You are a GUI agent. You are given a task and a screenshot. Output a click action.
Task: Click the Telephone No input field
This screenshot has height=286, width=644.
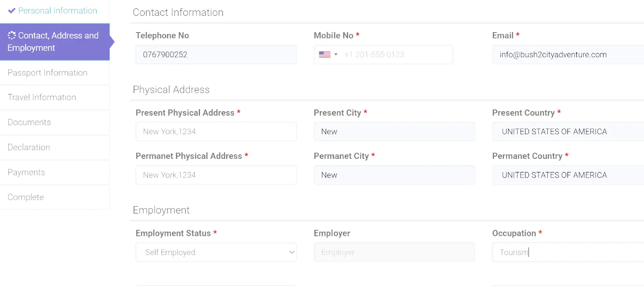(216, 54)
